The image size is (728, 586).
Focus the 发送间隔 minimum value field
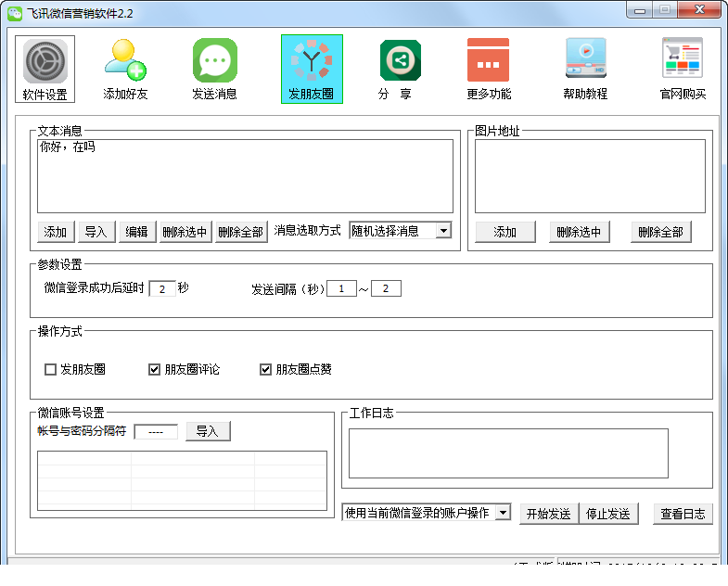341,288
